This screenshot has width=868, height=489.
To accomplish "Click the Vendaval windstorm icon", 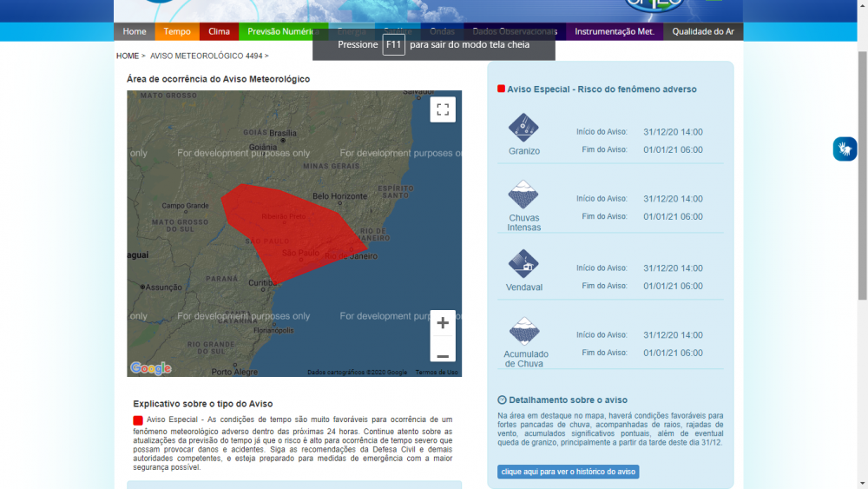I will point(523,264).
